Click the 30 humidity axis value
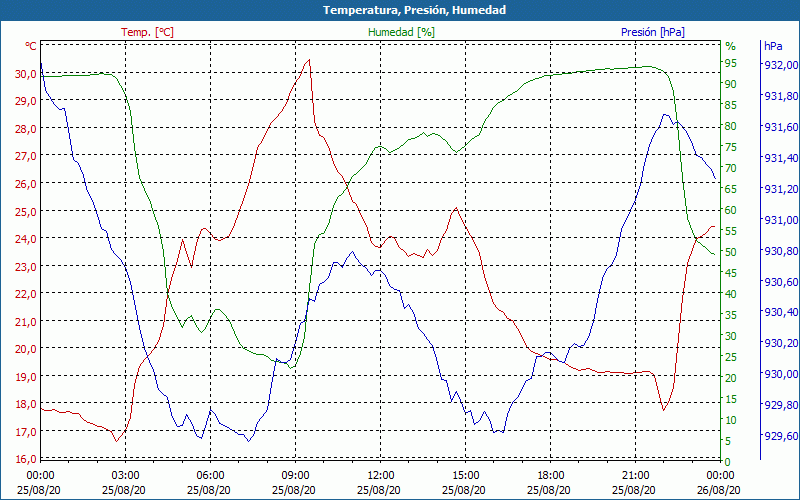This screenshot has height=500, width=800. point(731,336)
